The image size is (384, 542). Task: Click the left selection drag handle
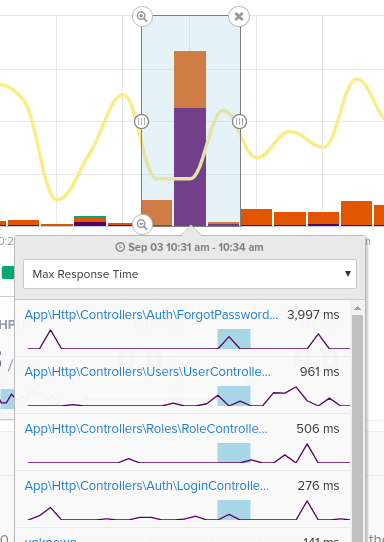tap(141, 121)
